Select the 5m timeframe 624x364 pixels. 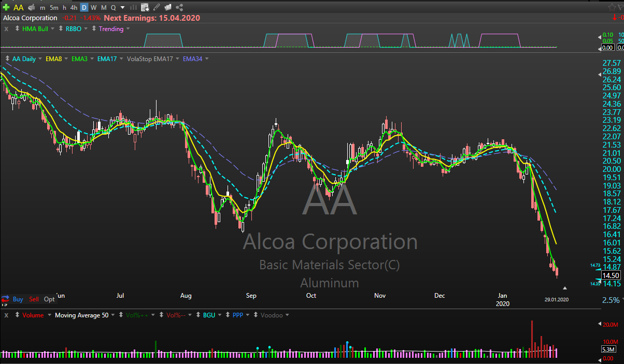(x=54, y=7)
